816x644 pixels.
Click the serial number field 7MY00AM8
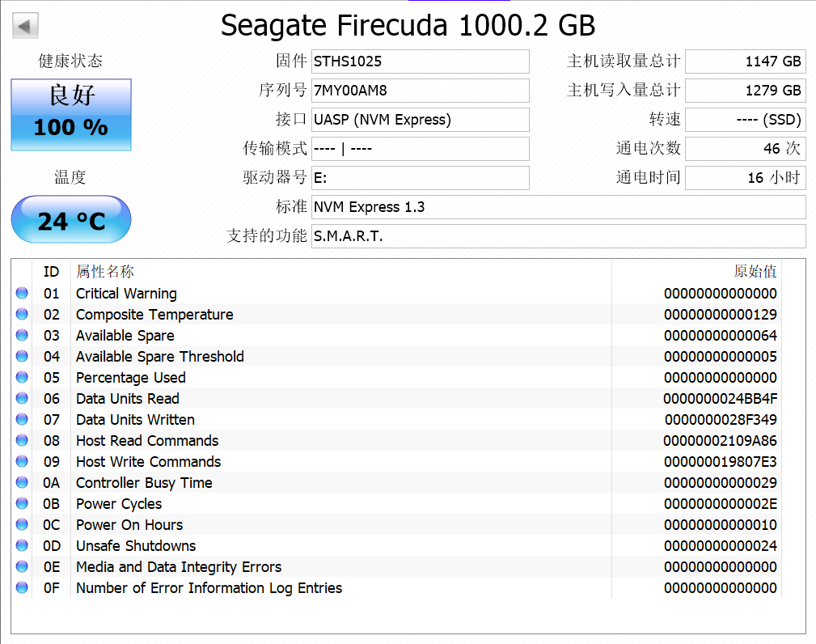click(x=420, y=91)
